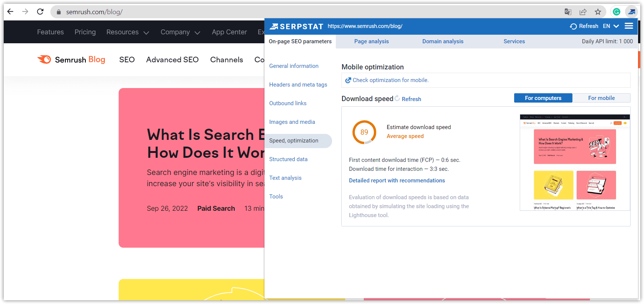Open General information section
Viewport: 644px width, 304px height.
coord(294,66)
